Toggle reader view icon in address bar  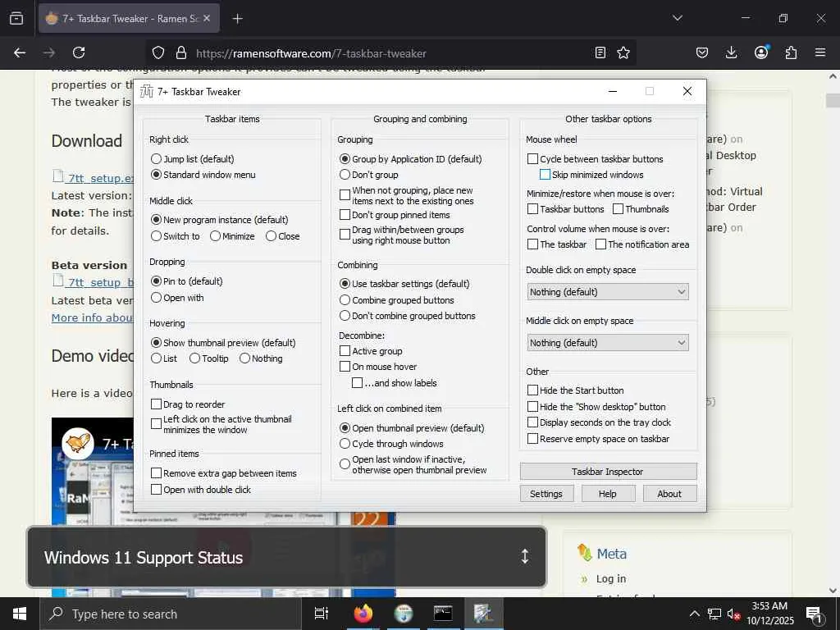[600, 52]
